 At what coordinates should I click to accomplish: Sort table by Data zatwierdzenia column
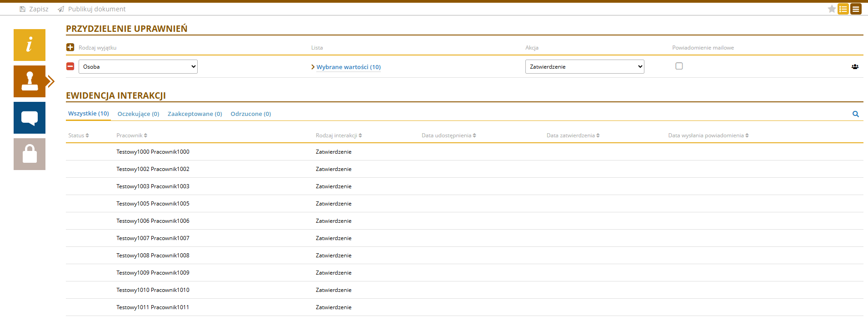[573, 135]
